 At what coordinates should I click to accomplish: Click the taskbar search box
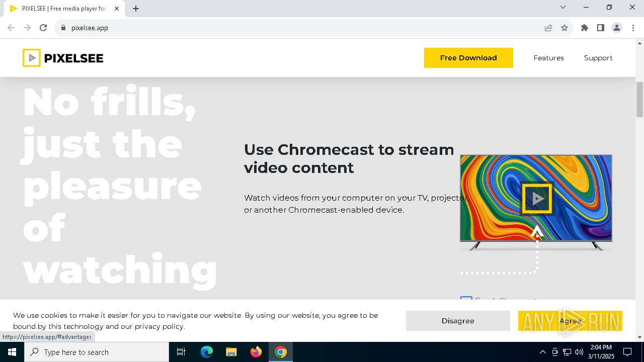click(x=97, y=352)
